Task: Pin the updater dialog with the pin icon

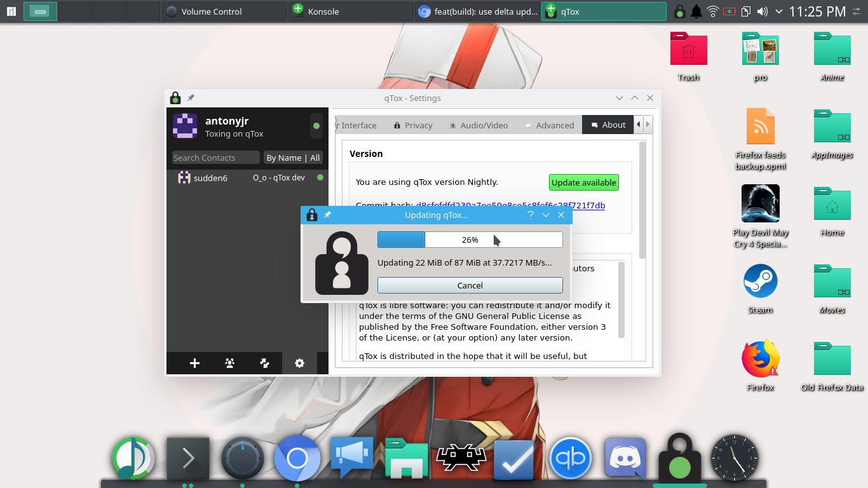Action: (x=327, y=215)
